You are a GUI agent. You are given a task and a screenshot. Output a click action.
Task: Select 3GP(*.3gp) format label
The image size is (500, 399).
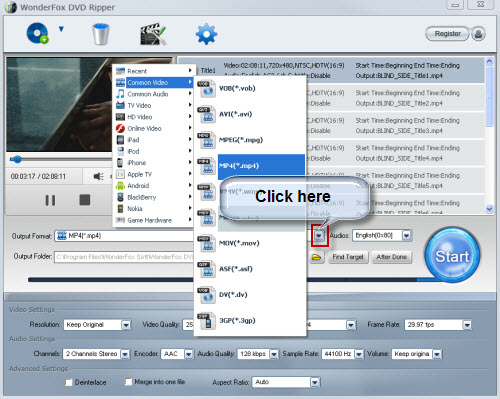point(237,320)
